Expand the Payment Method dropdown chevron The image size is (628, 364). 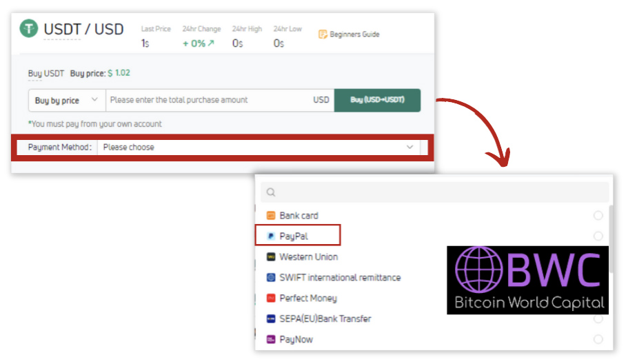click(409, 147)
